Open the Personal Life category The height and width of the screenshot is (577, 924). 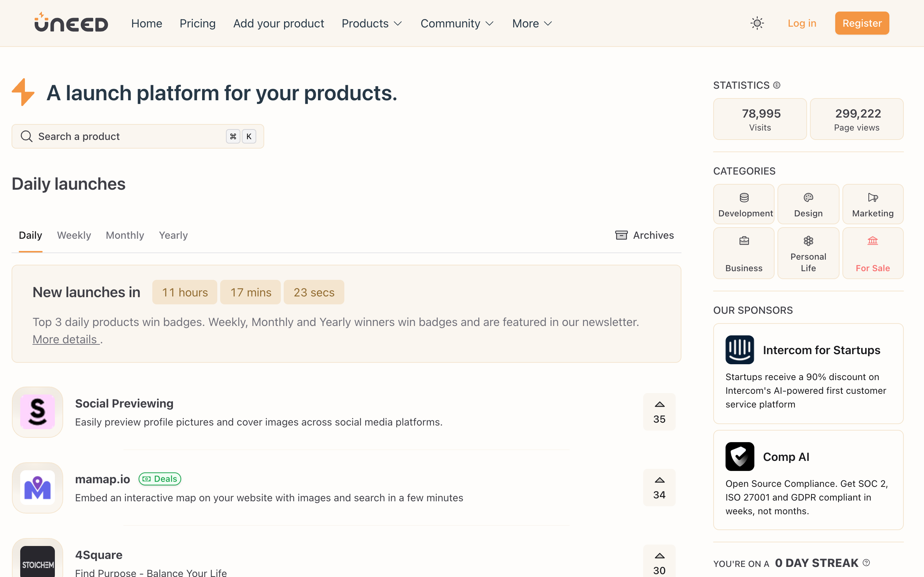pos(808,254)
